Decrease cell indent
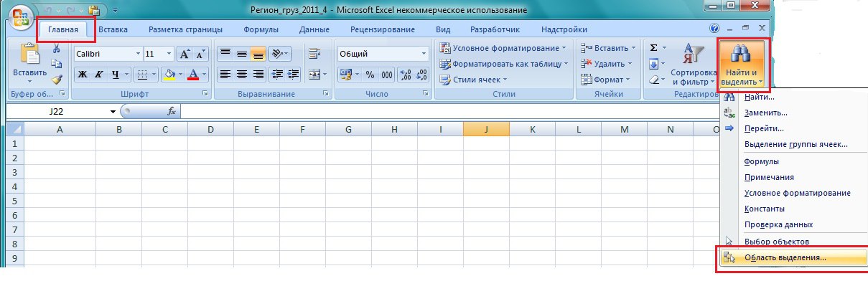 pos(276,74)
